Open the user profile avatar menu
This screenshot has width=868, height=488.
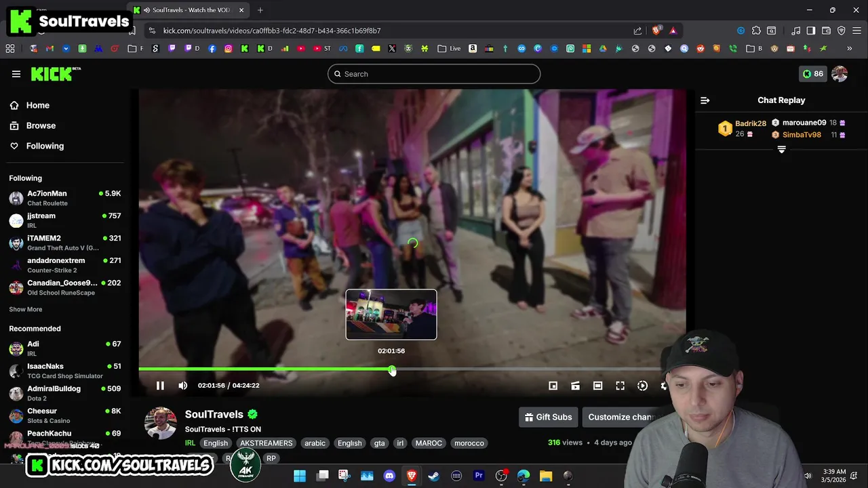click(840, 74)
